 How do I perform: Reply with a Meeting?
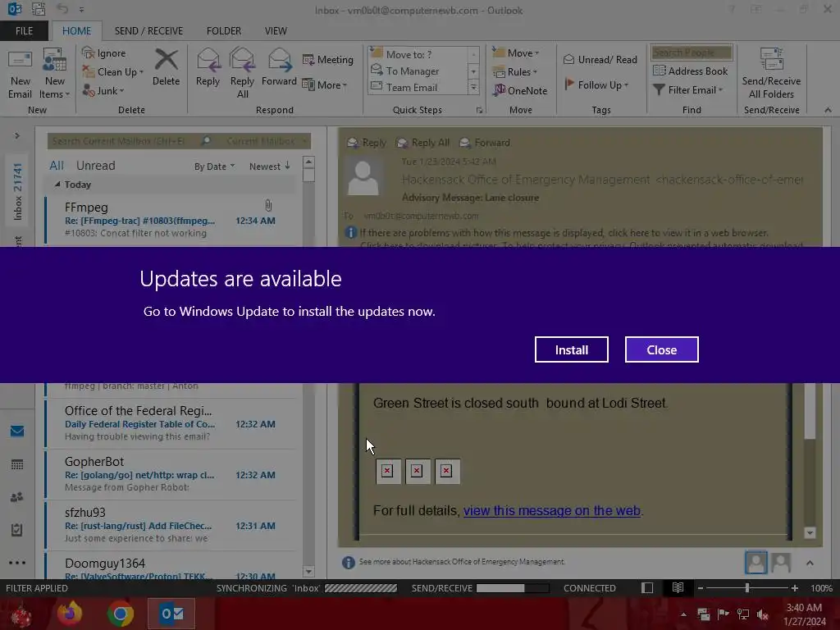coord(328,59)
